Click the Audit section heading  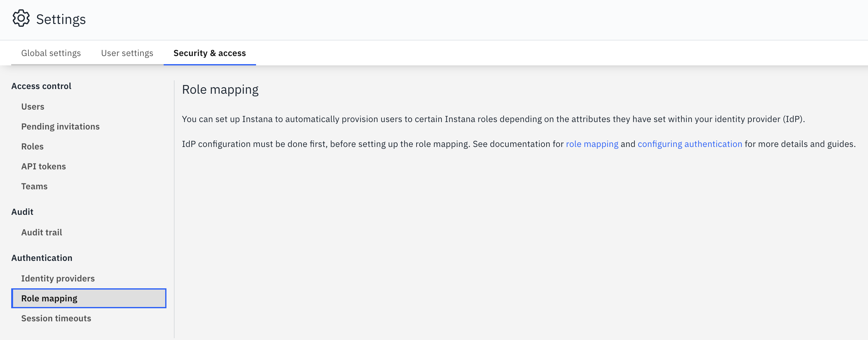22,212
